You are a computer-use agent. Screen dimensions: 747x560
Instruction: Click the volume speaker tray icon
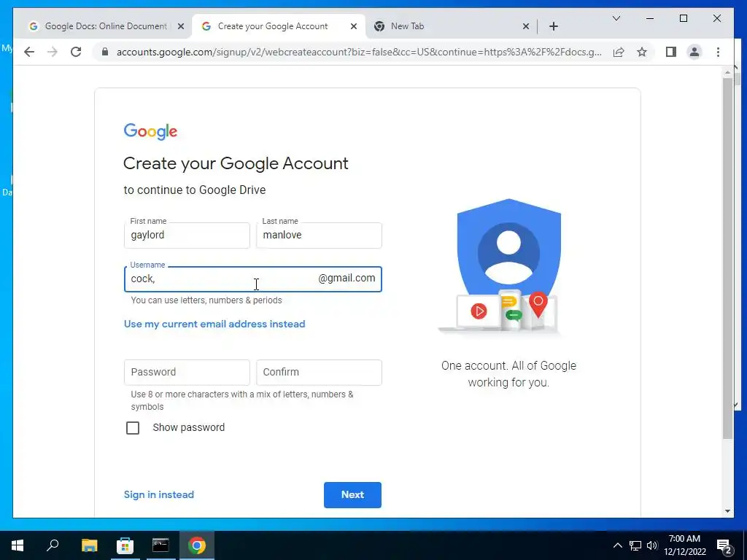coord(652,545)
